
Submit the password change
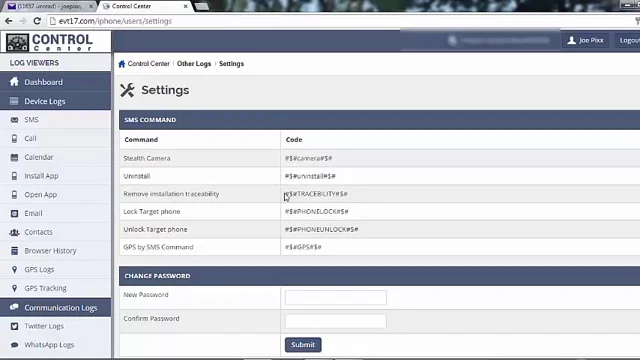303,344
